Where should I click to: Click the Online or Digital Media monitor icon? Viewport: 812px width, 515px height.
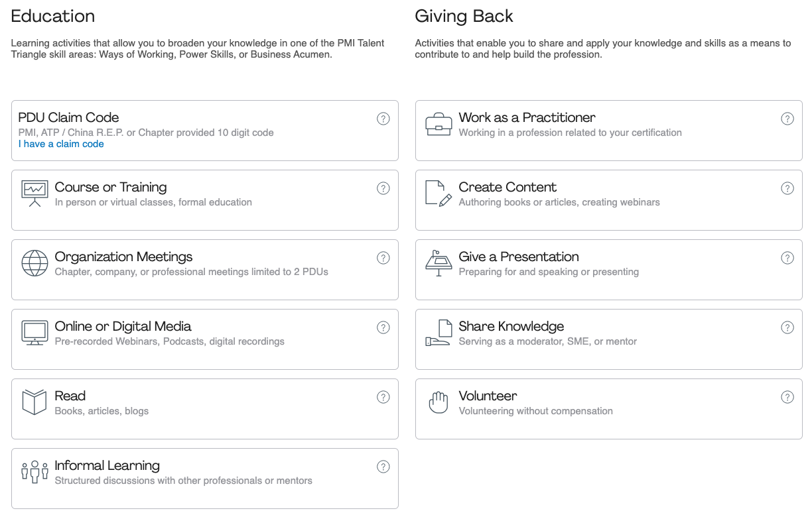pos(35,333)
